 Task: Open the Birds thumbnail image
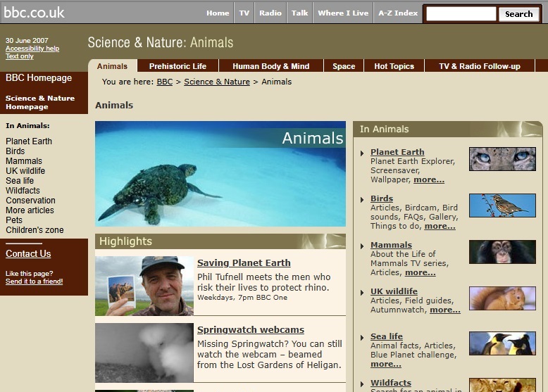point(502,206)
